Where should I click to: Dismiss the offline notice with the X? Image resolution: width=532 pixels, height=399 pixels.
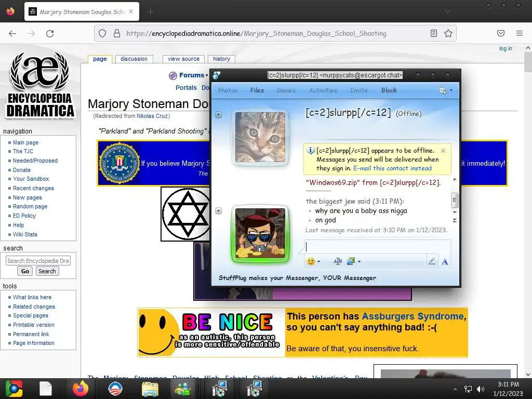tap(443, 151)
